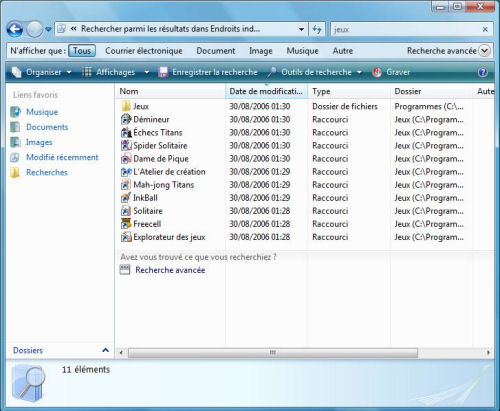Sort by the Type column
This screenshot has height=411, width=500.
point(349,91)
